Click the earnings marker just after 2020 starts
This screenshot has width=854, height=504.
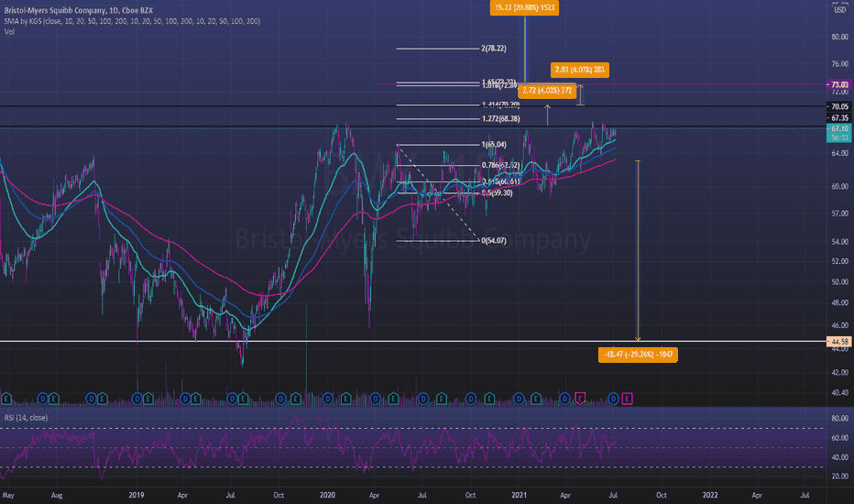[345, 399]
